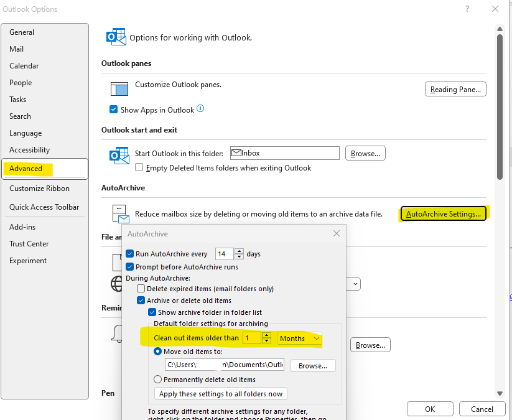This screenshot has height=420, width=512.
Task: Open the Months period dropdown
Action: pos(299,338)
